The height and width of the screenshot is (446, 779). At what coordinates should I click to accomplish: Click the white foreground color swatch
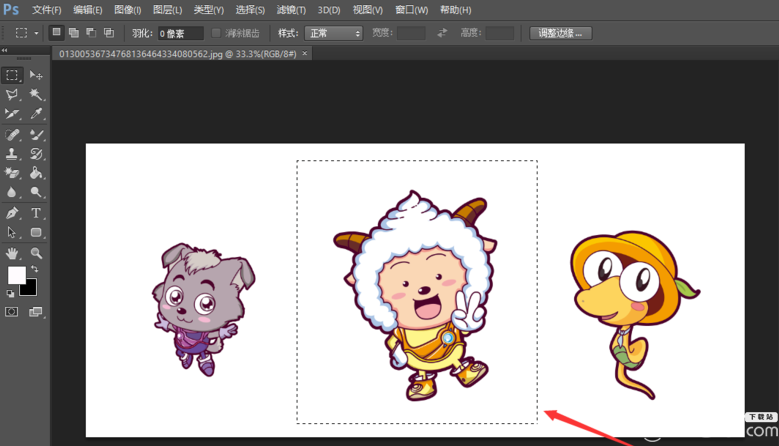16,275
